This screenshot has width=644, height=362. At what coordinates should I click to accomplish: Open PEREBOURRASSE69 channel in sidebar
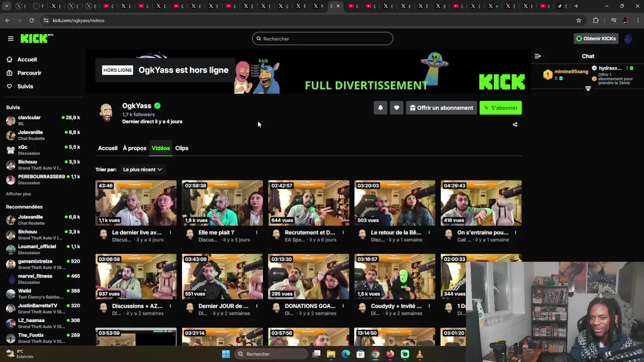43,179
